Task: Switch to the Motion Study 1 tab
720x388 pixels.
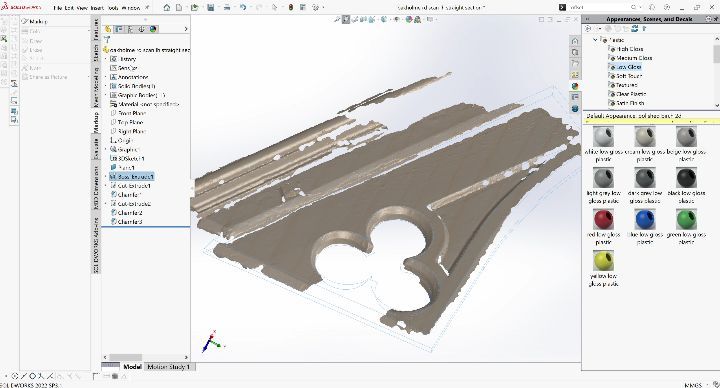Action: [x=169, y=367]
